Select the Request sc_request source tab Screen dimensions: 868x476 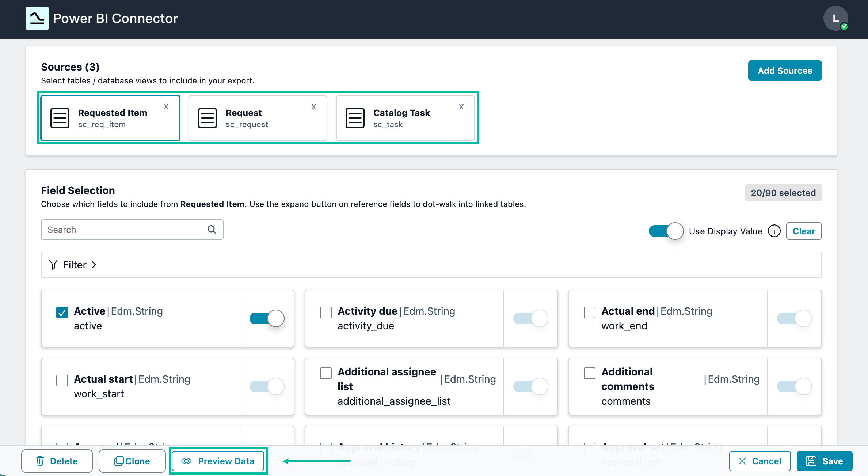click(258, 118)
